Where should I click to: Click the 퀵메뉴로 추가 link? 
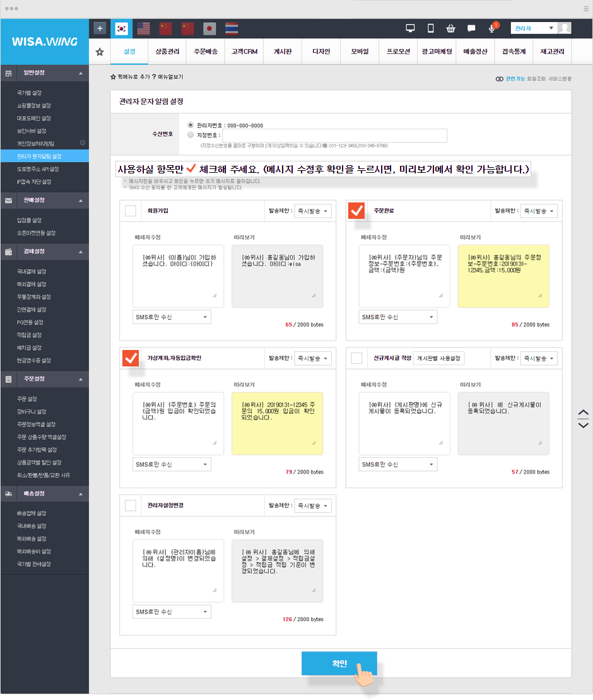pyautogui.click(x=130, y=77)
